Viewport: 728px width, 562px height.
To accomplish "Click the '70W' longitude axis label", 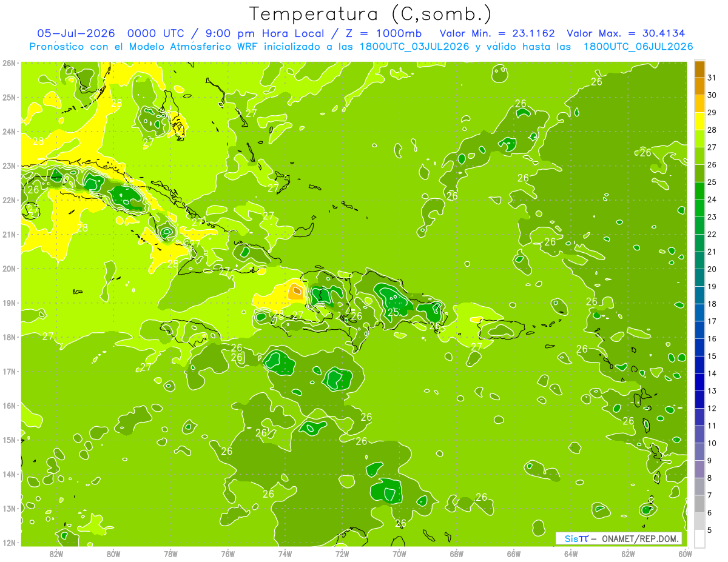I will (399, 554).
